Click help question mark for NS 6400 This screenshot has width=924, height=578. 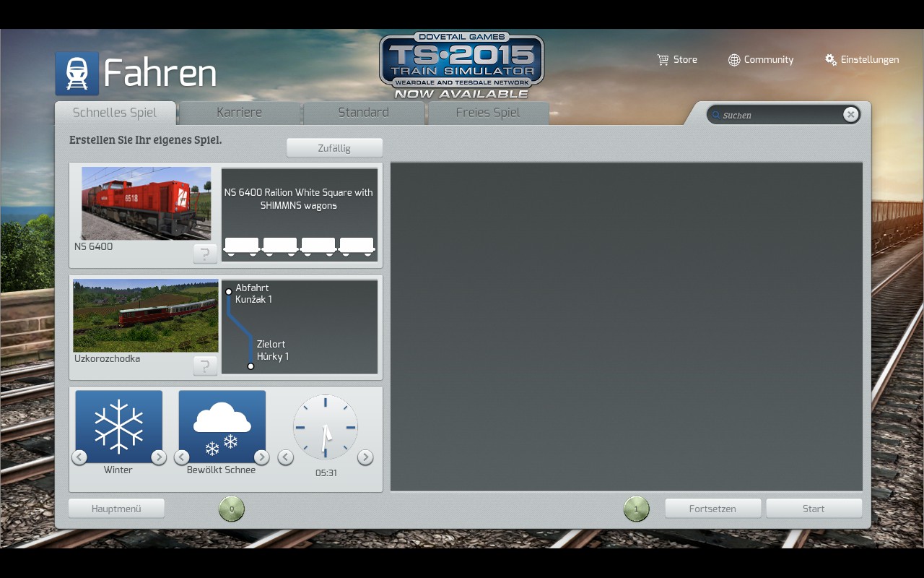[205, 254]
